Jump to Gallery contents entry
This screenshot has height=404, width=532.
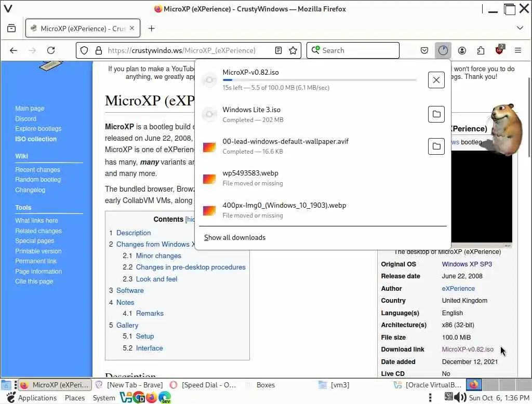tap(127, 325)
